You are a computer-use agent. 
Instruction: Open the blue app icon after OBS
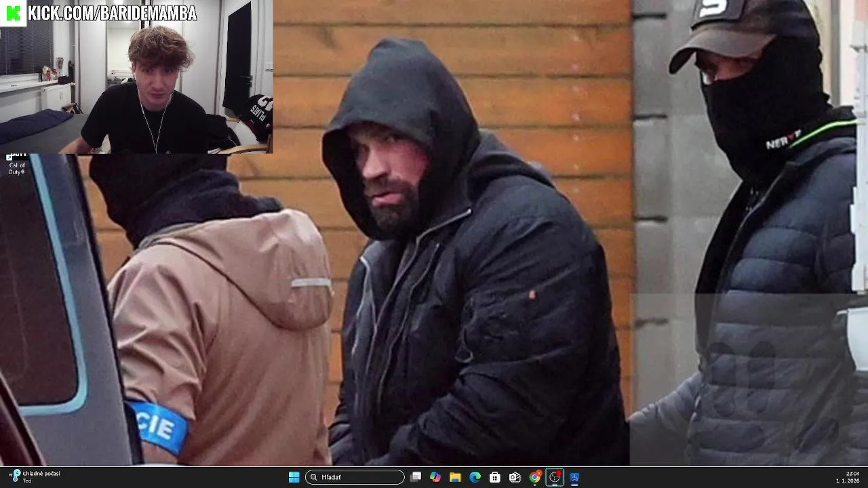pos(574,477)
